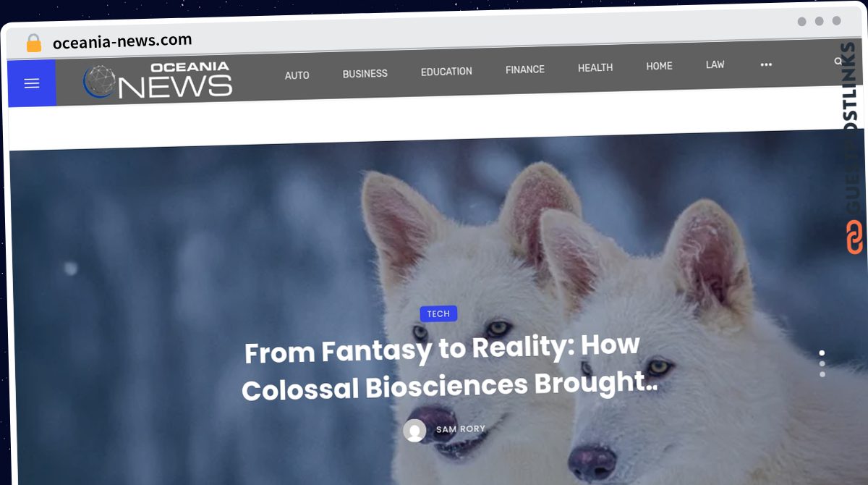Click the search magnifier icon
Viewport: 868px width, 485px height.
pos(838,62)
